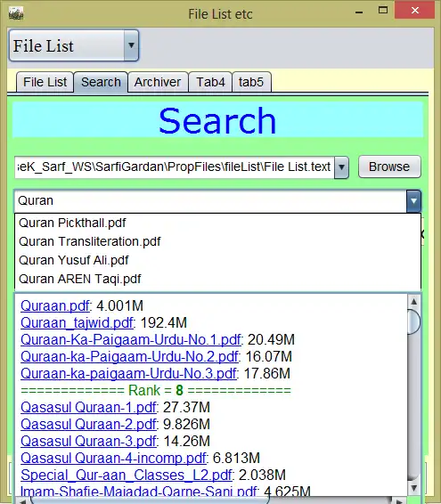Open the tab5 tab
Screen dimensions: 441x504
[251, 82]
